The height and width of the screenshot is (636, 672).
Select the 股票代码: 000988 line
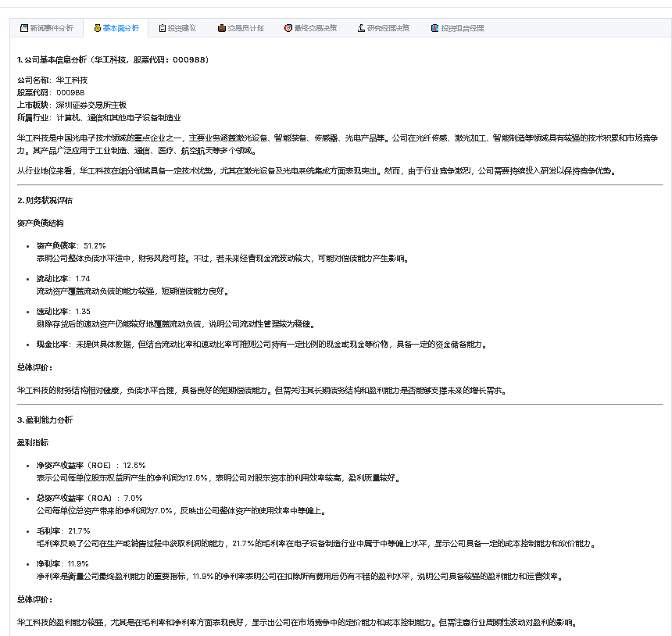coord(51,92)
